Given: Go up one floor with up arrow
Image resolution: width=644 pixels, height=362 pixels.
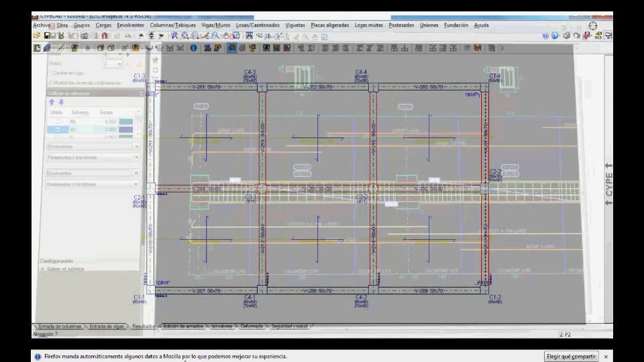Looking at the screenshot, I should (142, 36).
